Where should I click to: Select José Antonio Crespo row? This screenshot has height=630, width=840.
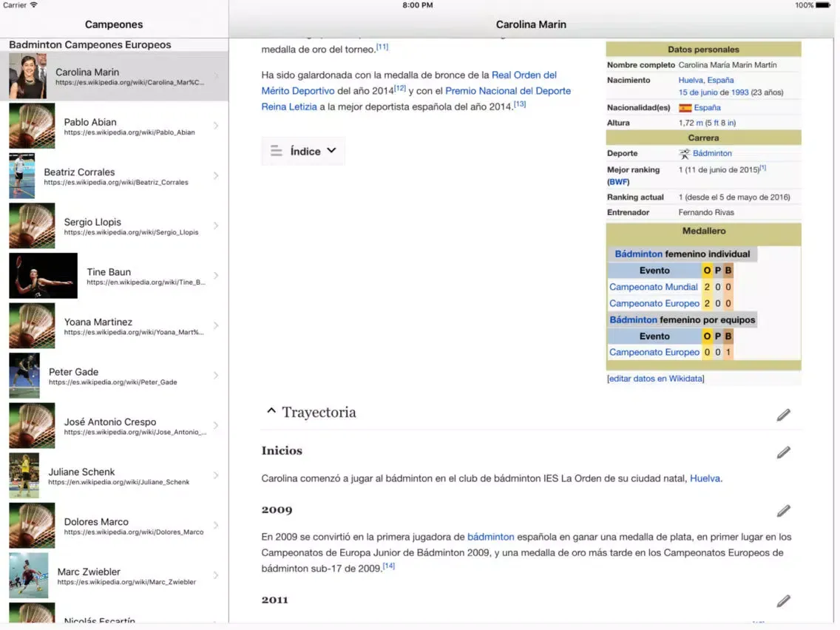click(114, 425)
